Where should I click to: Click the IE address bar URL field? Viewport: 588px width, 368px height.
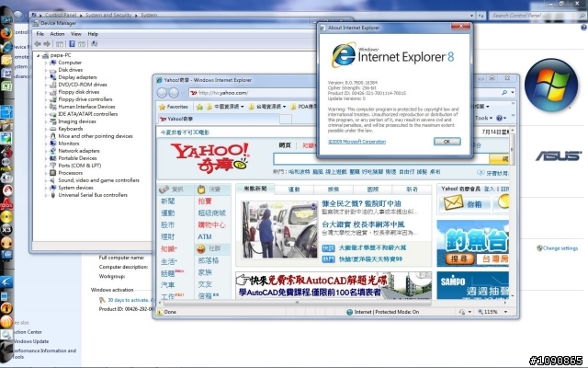(254, 93)
